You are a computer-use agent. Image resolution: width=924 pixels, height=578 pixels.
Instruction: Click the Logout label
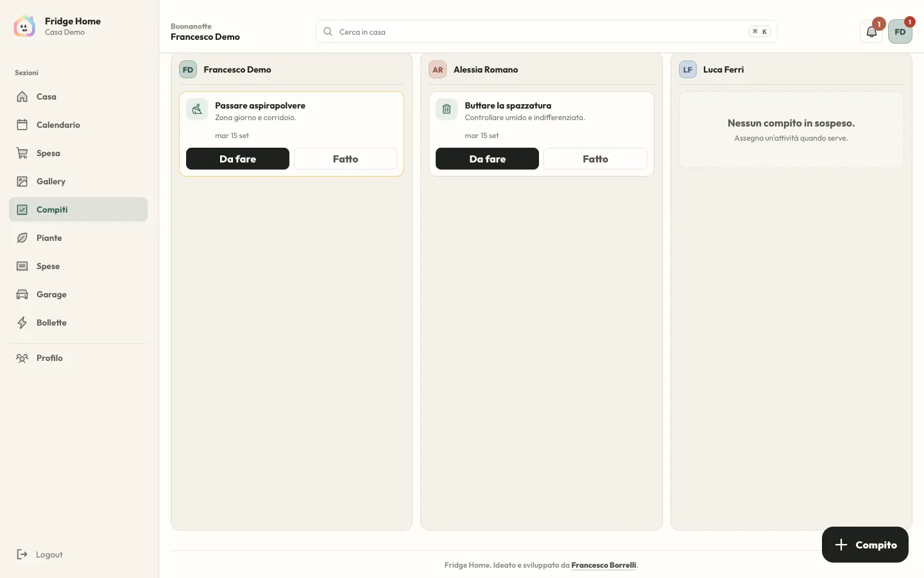[49, 554]
